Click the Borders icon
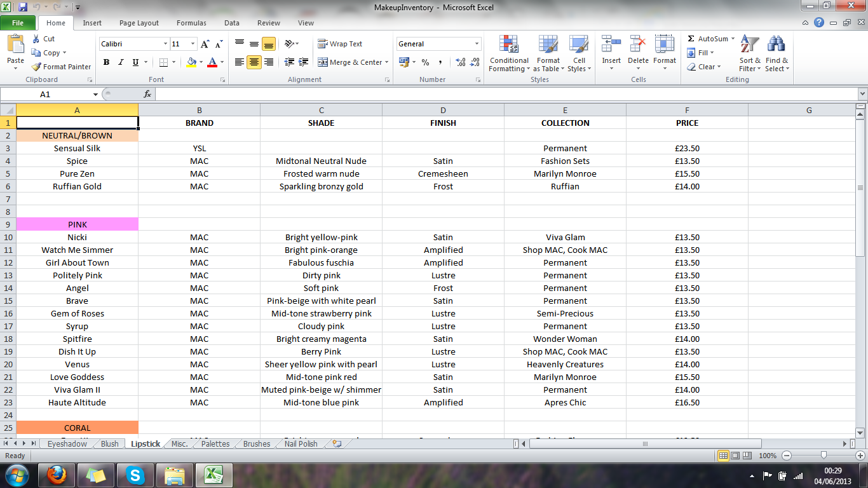This screenshot has width=868, height=488. pyautogui.click(x=163, y=62)
